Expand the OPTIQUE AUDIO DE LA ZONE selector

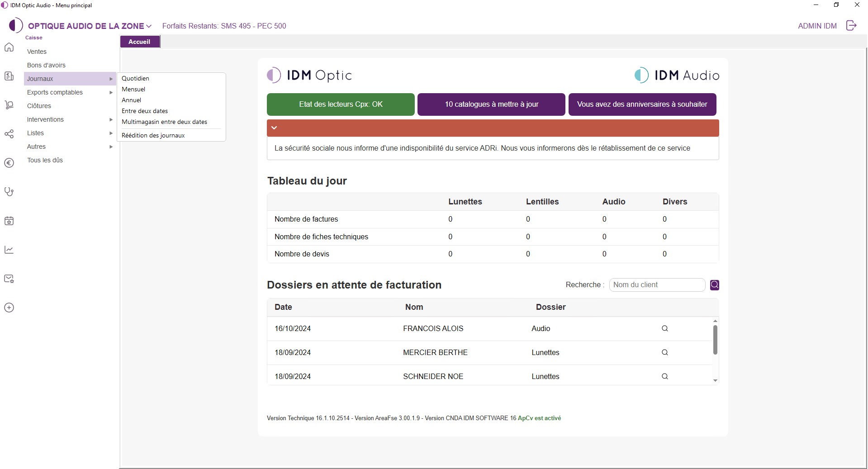[x=149, y=26]
